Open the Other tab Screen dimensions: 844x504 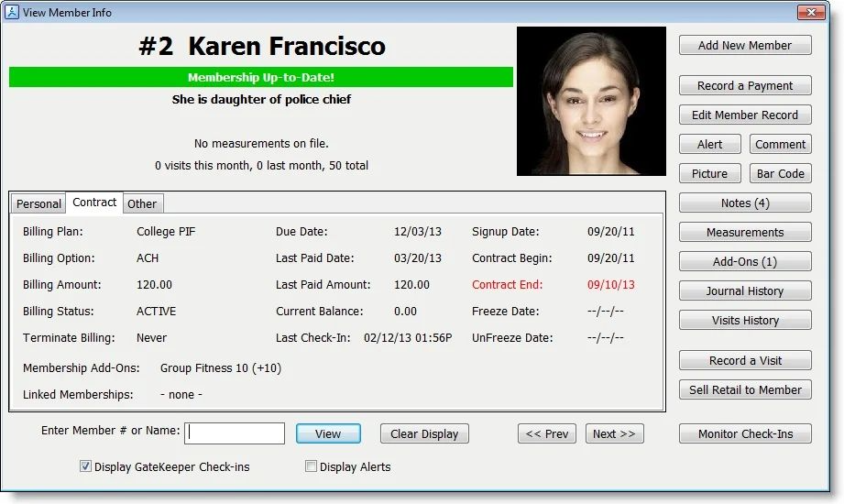click(143, 203)
